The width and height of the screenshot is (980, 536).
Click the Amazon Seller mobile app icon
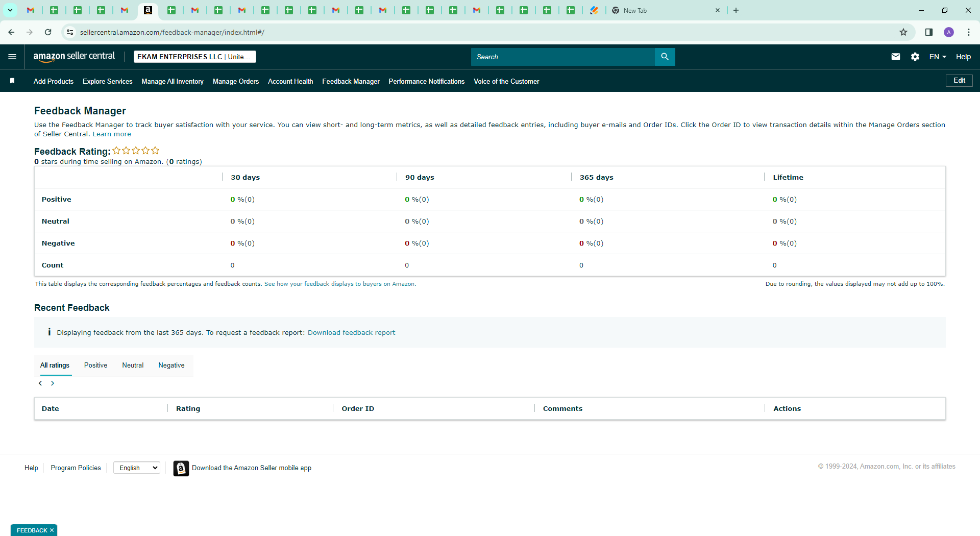181,468
